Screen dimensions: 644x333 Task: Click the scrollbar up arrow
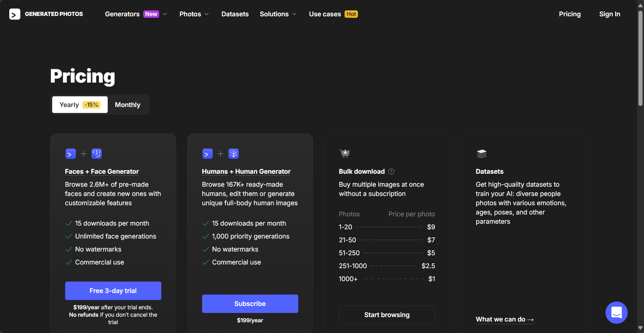pyautogui.click(x=640, y=5)
